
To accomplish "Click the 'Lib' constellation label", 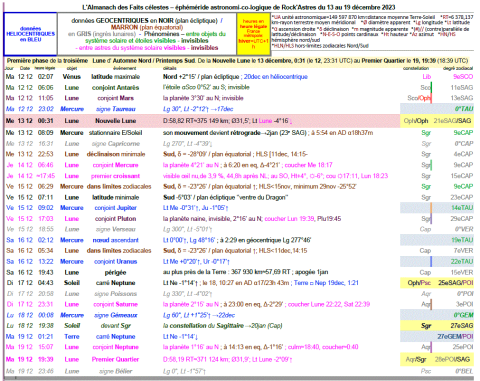I will [427, 77].
